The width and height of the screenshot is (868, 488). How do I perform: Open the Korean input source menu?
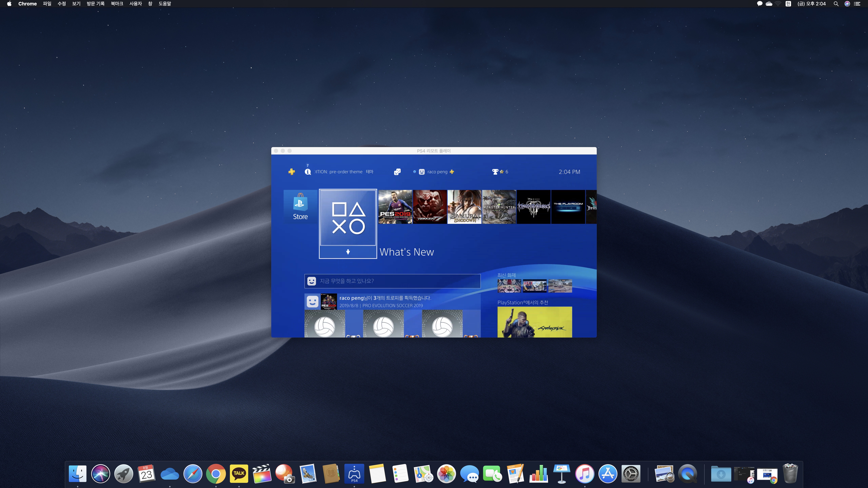click(788, 4)
